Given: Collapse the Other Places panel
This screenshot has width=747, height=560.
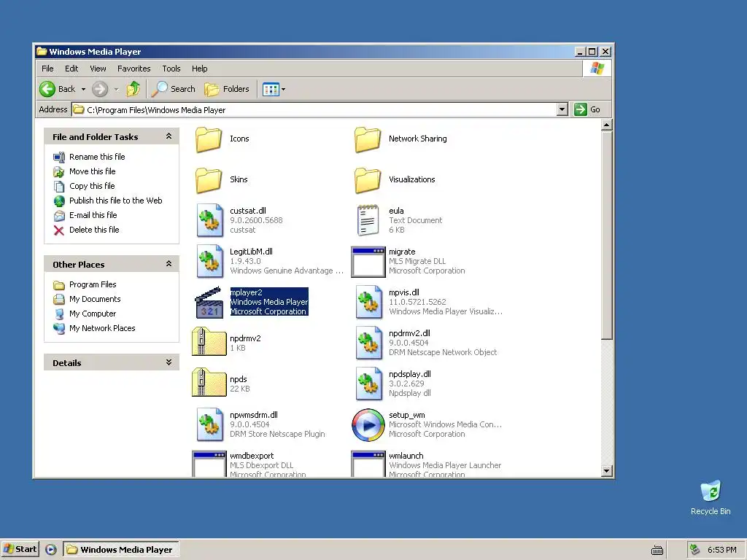Looking at the screenshot, I should click(x=169, y=264).
